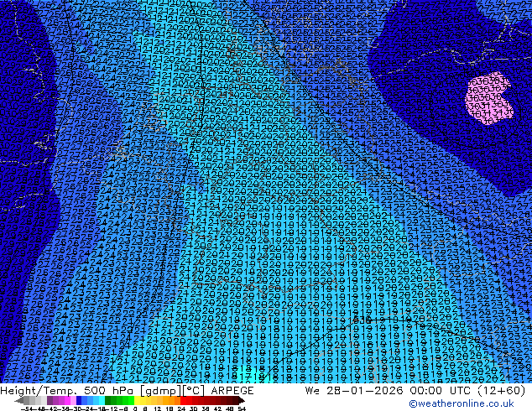The height and width of the screenshot is (411, 532).
Task: Click the dark right arrow of color scale
Action: coord(242,401)
